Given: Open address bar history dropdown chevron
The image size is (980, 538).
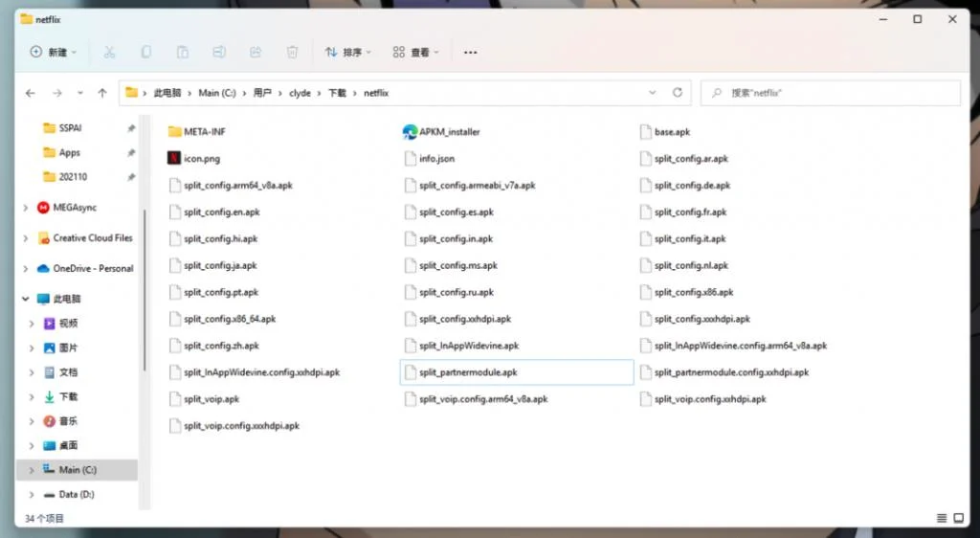Looking at the screenshot, I should point(652,93).
